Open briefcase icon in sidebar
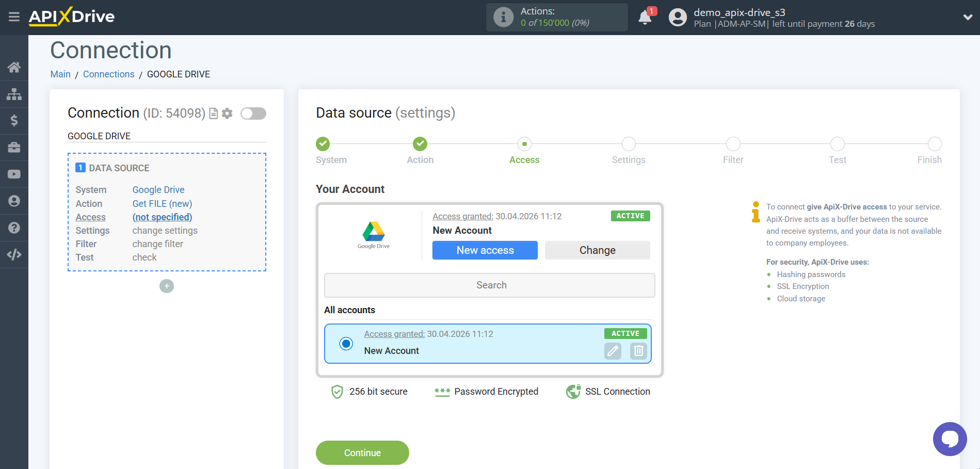 (14, 148)
